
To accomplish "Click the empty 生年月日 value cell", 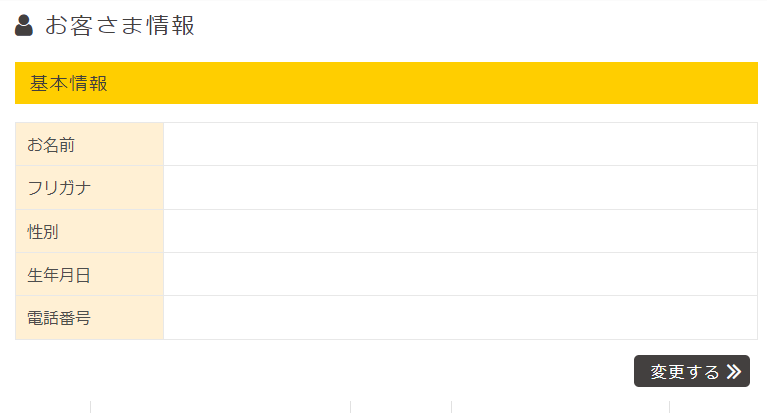I will 460,275.
